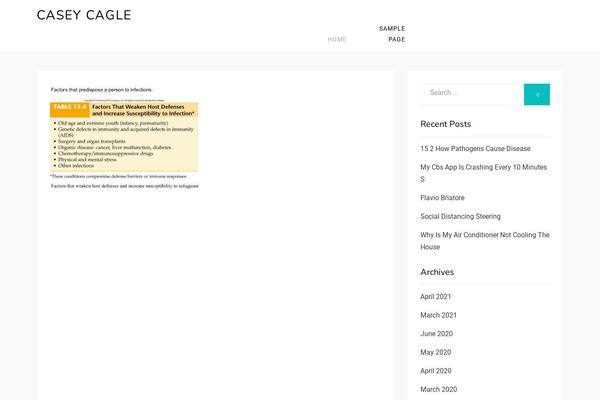Screen dimensions: 600x400
Task: Open the Casey Cagle site title link
Action: tap(84, 15)
